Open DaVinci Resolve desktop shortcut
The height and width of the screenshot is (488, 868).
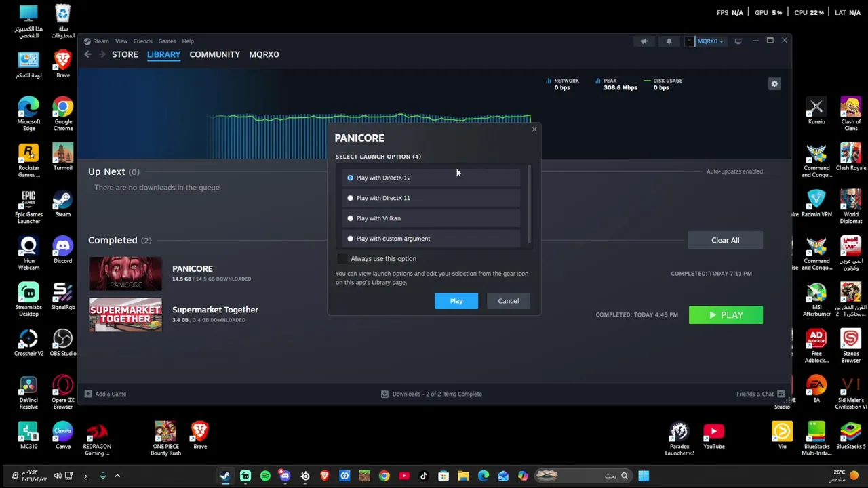28,392
